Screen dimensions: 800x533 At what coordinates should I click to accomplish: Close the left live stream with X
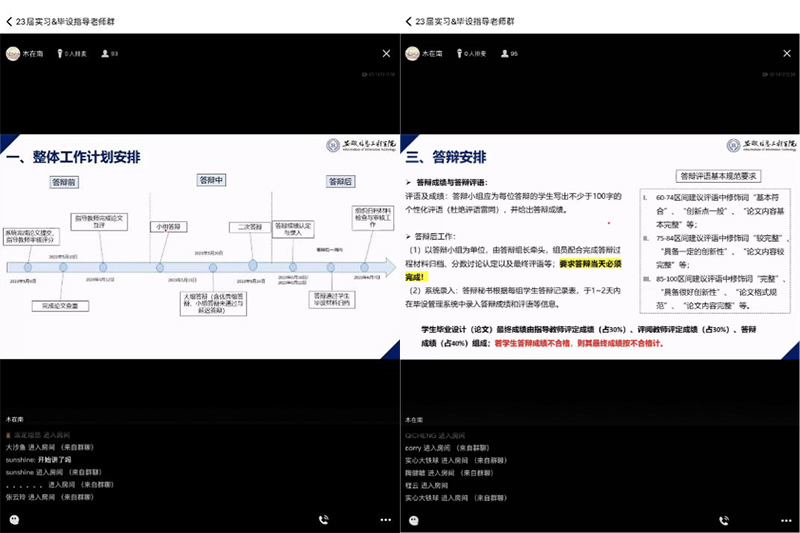coord(386,54)
